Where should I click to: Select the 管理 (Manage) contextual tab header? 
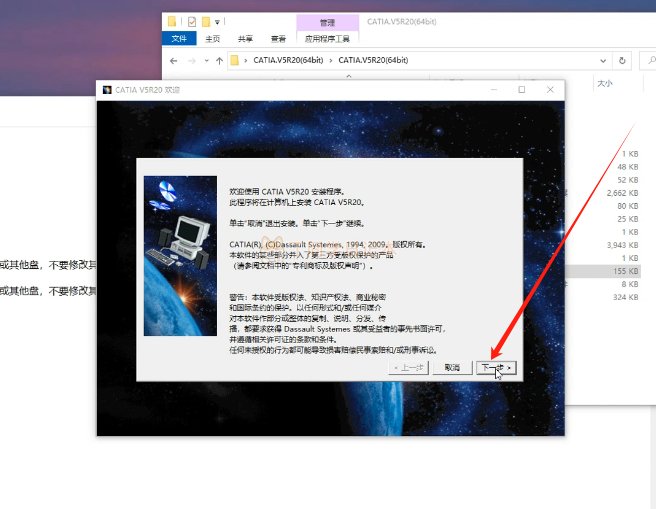[x=327, y=21]
